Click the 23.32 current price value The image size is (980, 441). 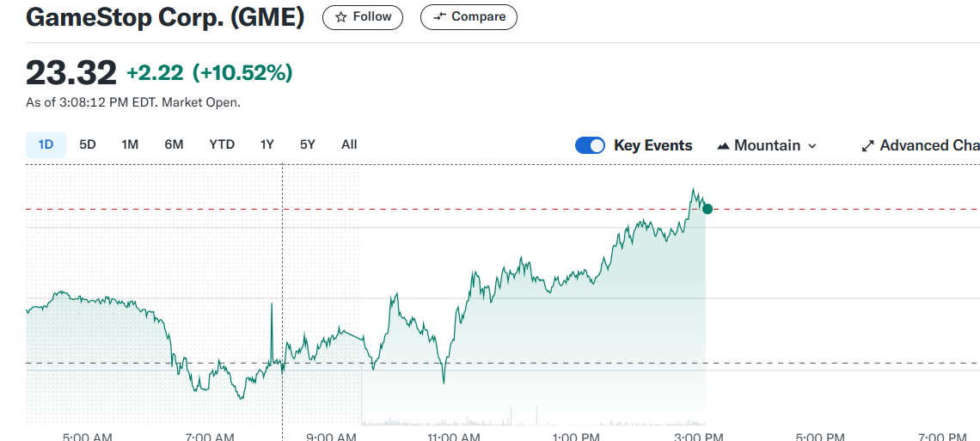[71, 72]
